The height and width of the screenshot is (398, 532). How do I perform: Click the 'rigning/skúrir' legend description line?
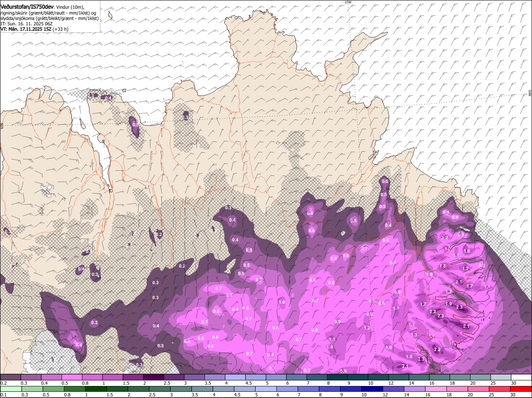(x=48, y=13)
